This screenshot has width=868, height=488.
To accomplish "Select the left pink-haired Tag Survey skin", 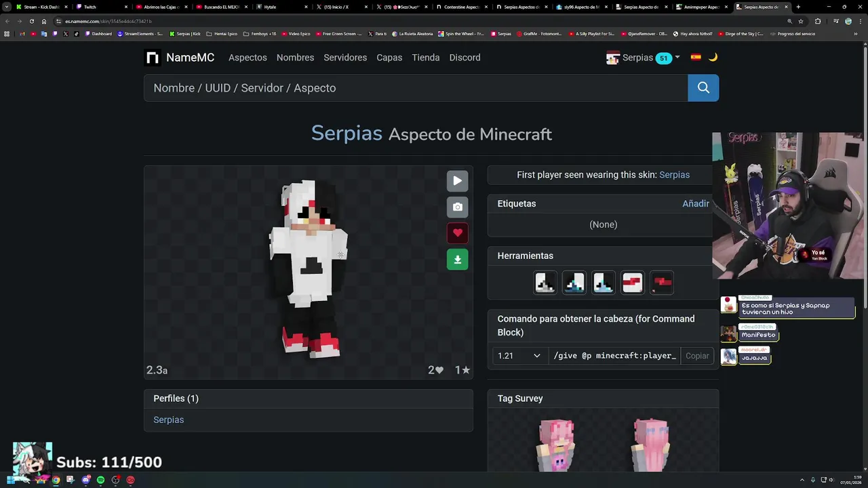I will [556, 445].
